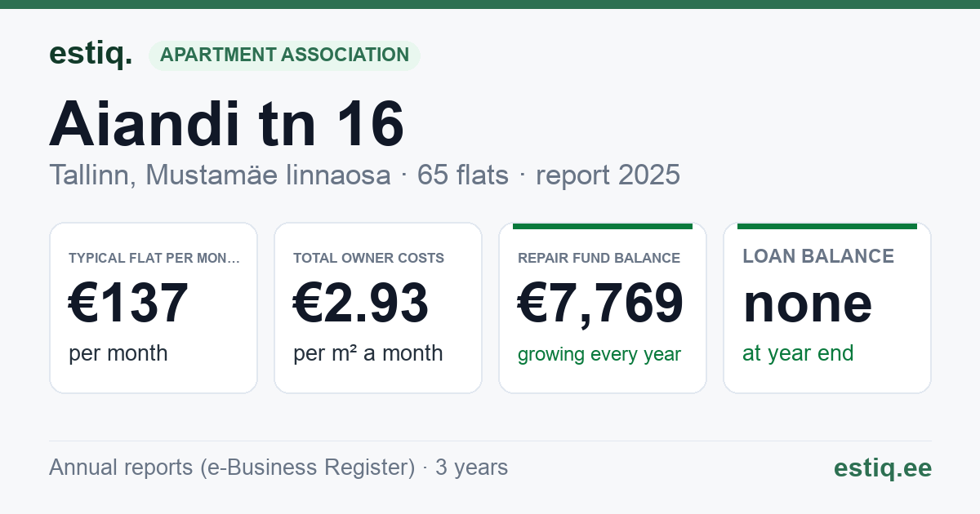Screen dimensions: 980x514
Task: Click 'per m² a month' caption
Action: click(368, 353)
